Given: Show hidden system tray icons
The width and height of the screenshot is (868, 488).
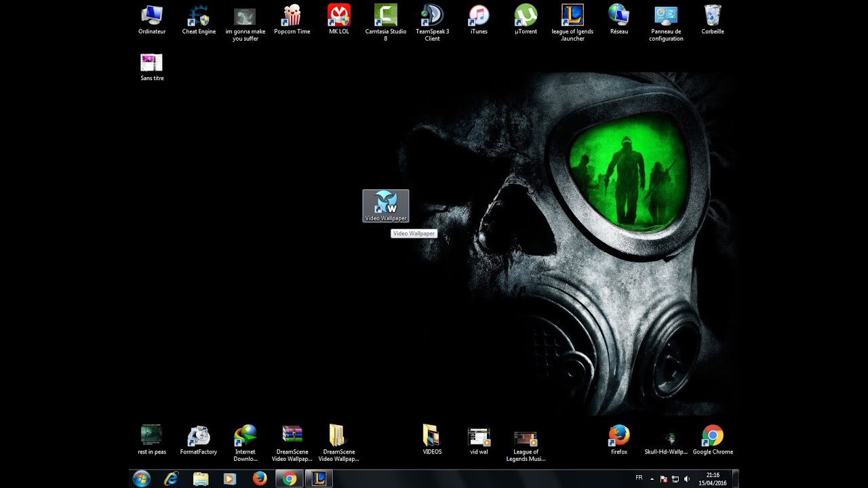Looking at the screenshot, I should coord(652,479).
